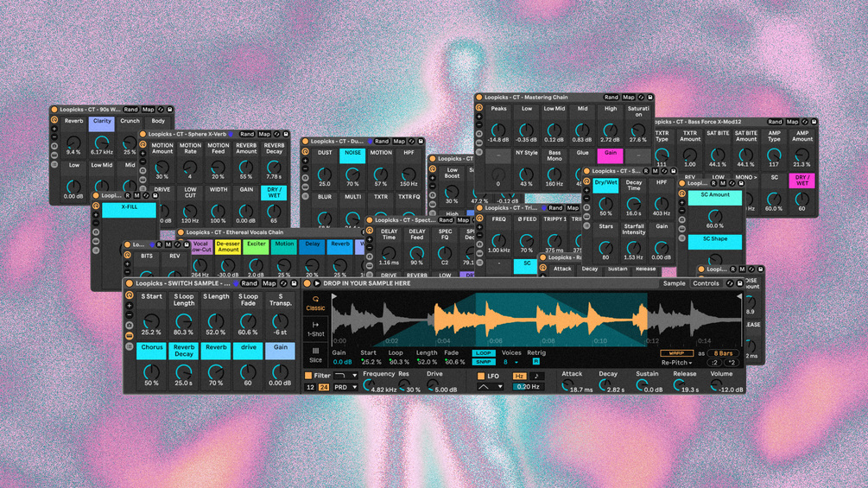Open filter type dropdown in Simpler
The width and height of the screenshot is (868, 488).
click(346, 376)
